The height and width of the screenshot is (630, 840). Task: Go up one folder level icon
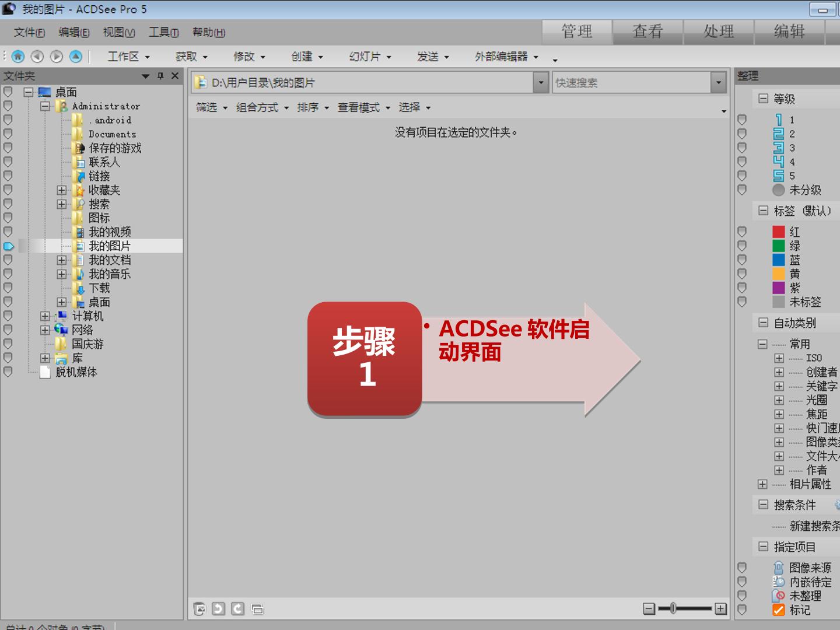76,56
